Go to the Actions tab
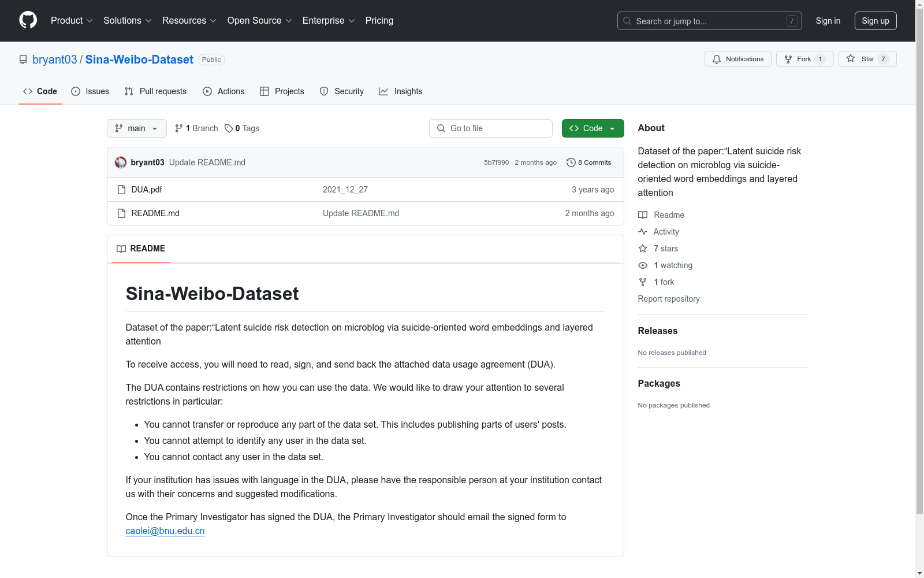 click(x=223, y=91)
